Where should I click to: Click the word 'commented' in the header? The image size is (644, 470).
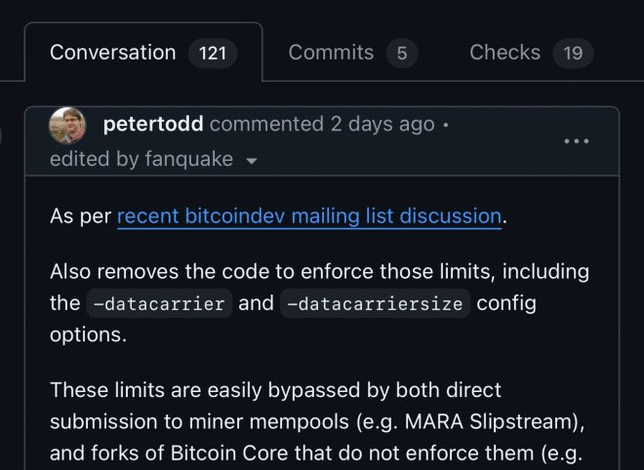click(x=267, y=124)
